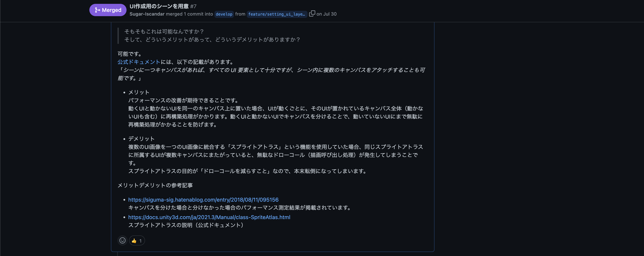Select the develop branch label

pos(224,14)
